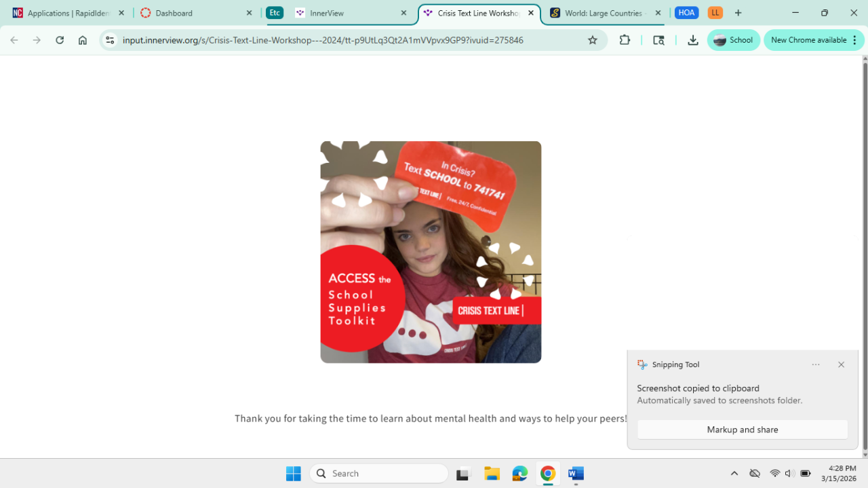Open the clock and date panel
This screenshot has width=868, height=488.
839,474
